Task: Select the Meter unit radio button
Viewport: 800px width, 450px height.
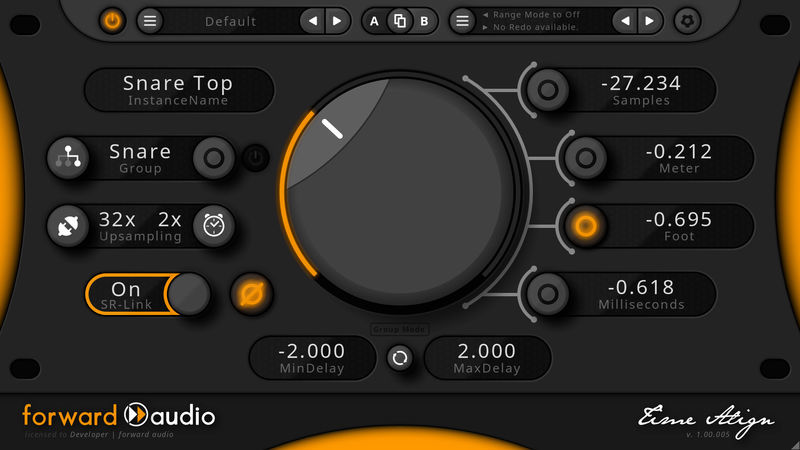Action: pyautogui.click(x=585, y=158)
